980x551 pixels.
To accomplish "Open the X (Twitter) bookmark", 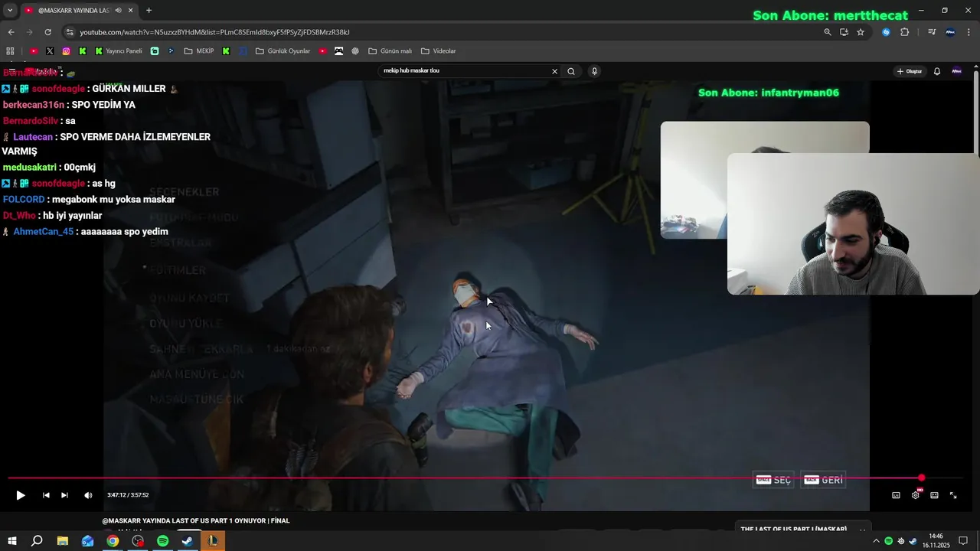I will [50, 51].
